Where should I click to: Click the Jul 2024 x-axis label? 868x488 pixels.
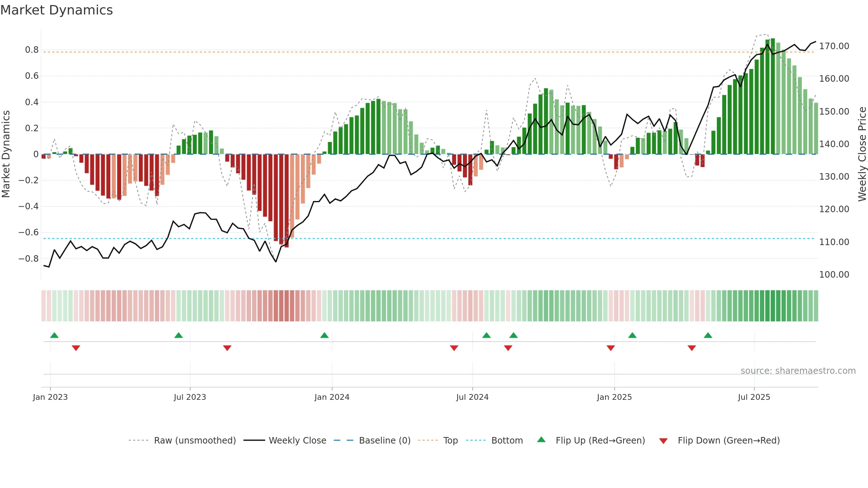click(x=472, y=397)
